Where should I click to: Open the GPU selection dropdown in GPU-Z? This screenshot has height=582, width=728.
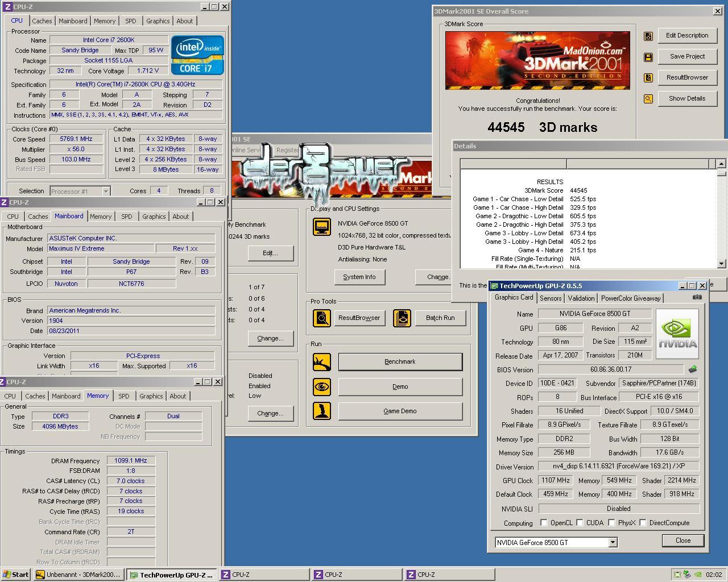click(x=613, y=543)
